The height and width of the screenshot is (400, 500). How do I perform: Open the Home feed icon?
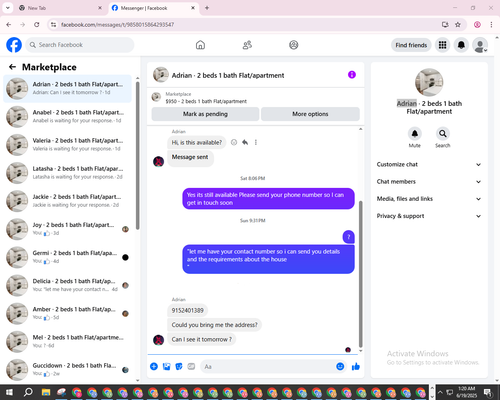(x=200, y=45)
